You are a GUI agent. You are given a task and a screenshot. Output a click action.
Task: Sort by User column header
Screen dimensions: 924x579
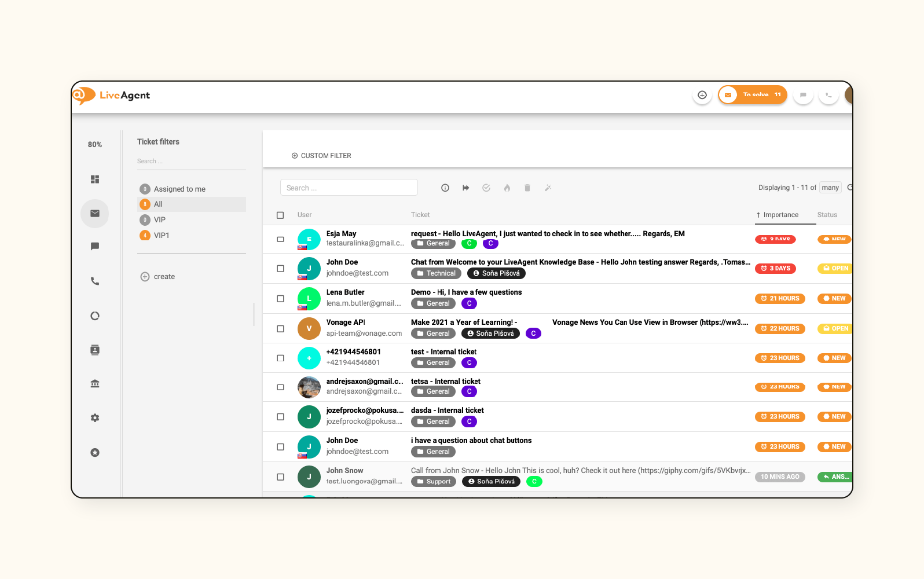[305, 215]
